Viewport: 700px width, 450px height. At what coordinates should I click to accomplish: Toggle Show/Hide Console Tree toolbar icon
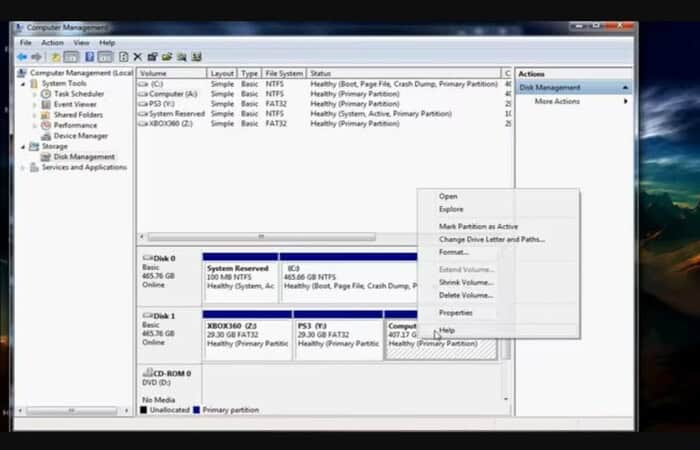71,57
